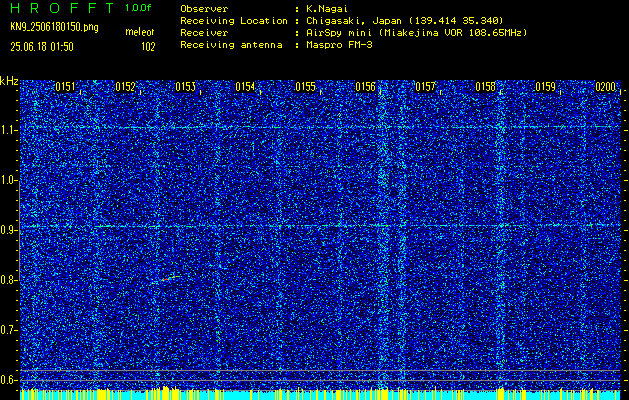Click the 0159 time marker

(x=546, y=87)
